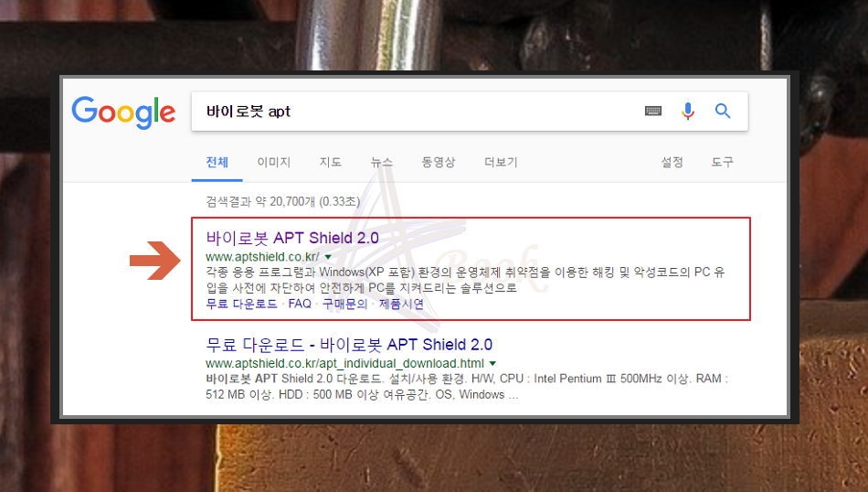Viewport: 868px width, 492px height.
Task: Select the 전체 tab
Action: coord(217,162)
